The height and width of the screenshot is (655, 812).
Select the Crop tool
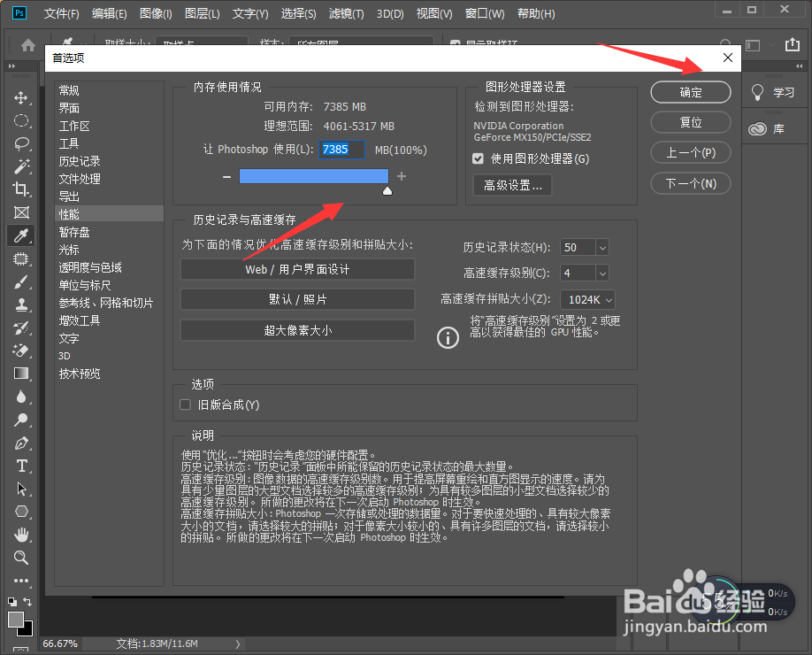pyautogui.click(x=20, y=189)
